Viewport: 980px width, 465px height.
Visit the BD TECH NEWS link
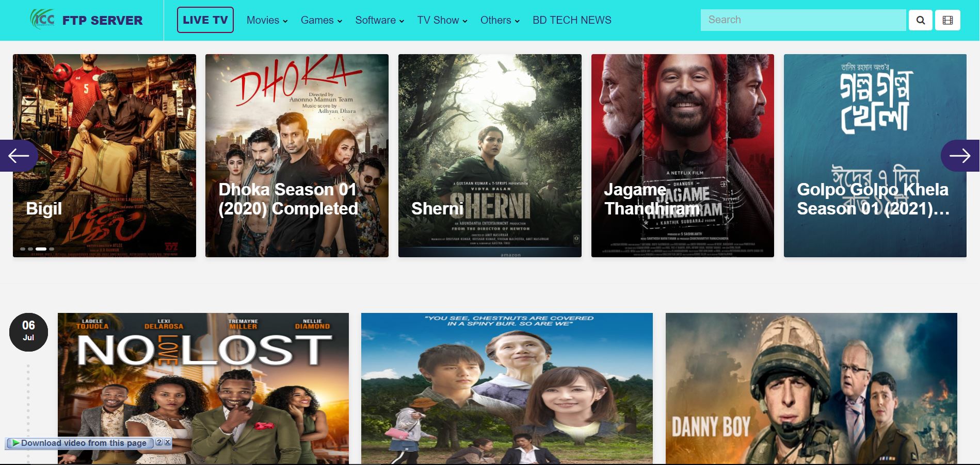coord(572,20)
